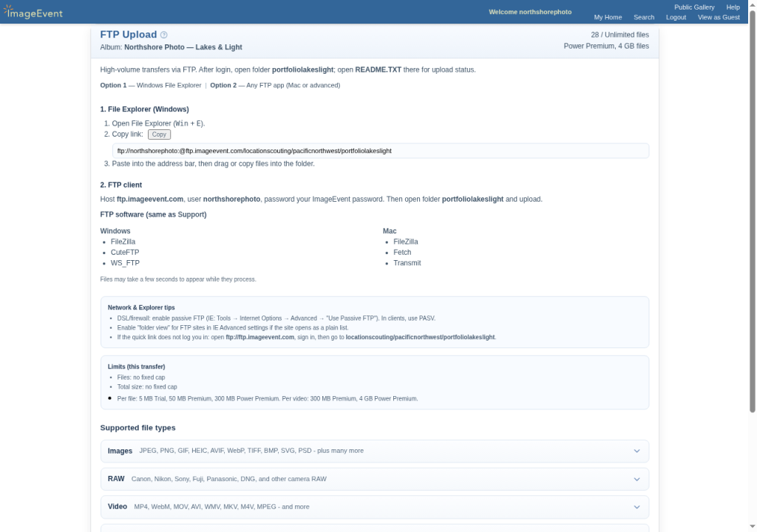
Task: Switch to View as Guest
Action: 718,18
